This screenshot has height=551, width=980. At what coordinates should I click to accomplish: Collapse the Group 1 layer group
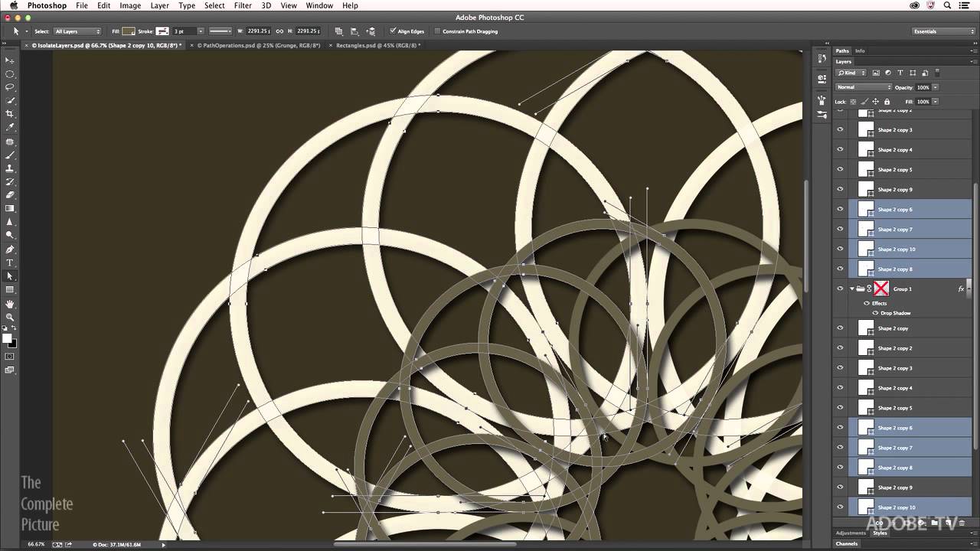[851, 289]
